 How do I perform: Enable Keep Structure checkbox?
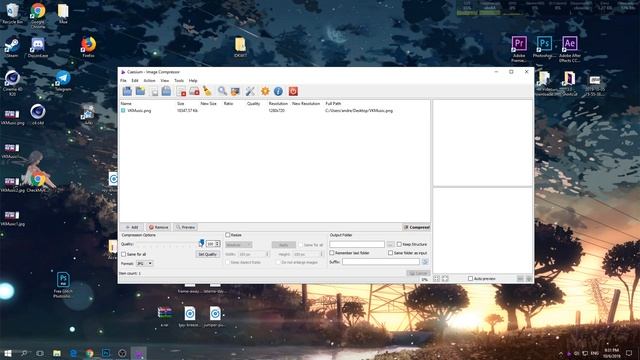[x=399, y=244]
